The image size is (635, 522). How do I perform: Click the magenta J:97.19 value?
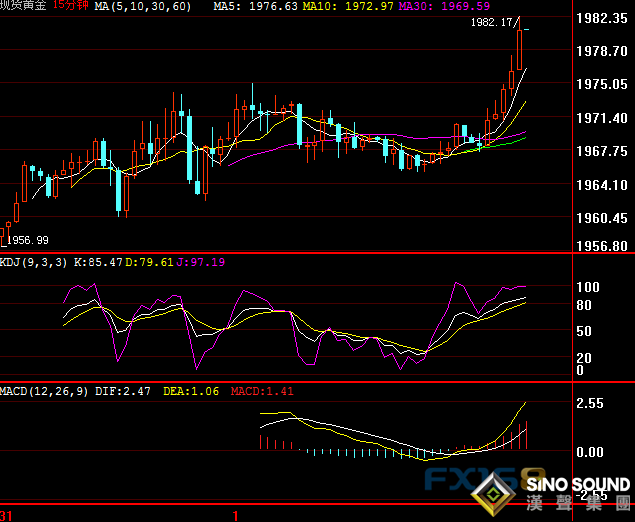(201, 262)
